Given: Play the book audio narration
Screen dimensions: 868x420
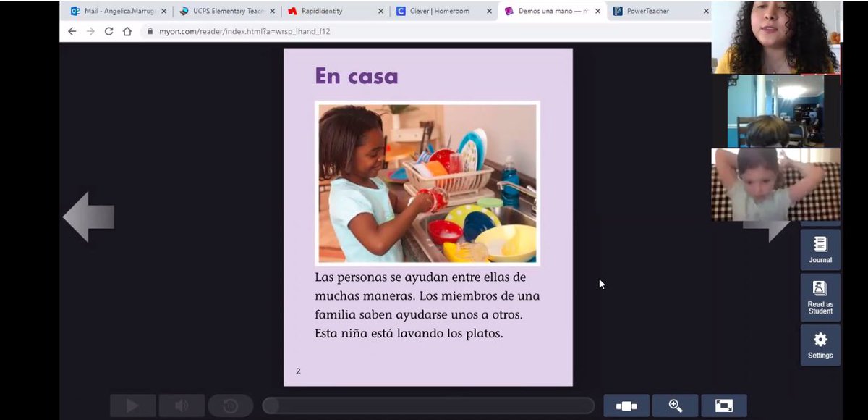Looking at the screenshot, I should (132, 406).
